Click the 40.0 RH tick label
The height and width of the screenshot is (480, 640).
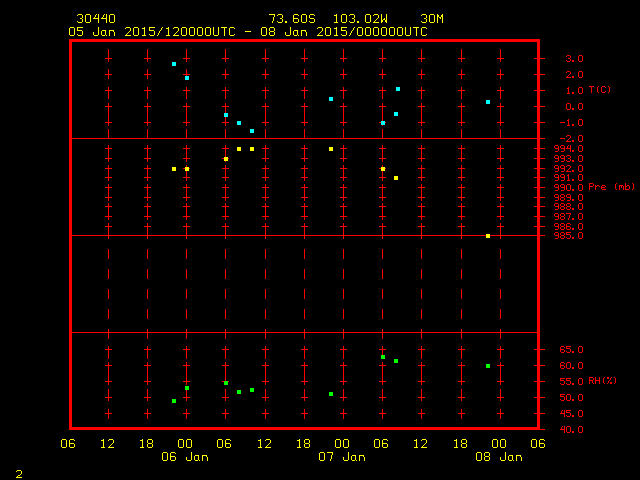571,429
